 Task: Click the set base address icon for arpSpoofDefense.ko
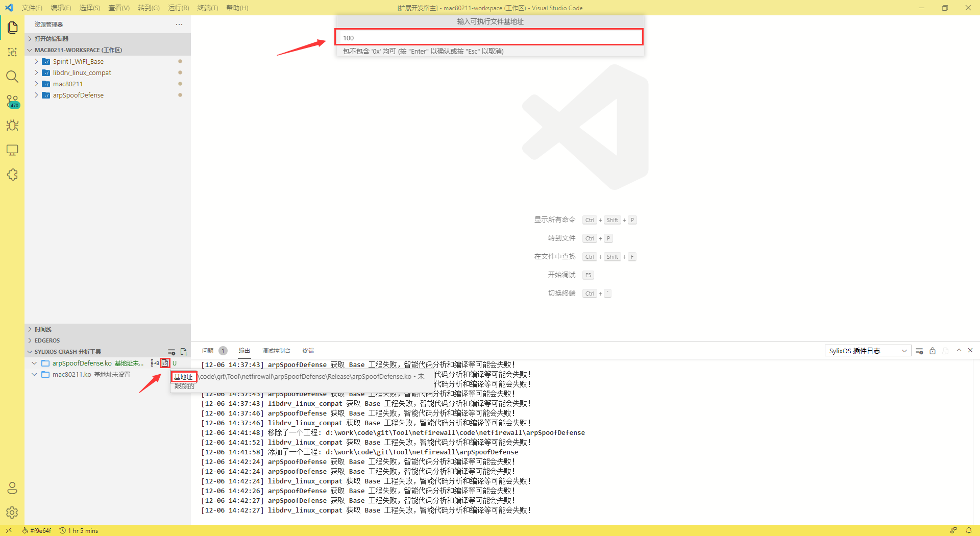click(165, 363)
